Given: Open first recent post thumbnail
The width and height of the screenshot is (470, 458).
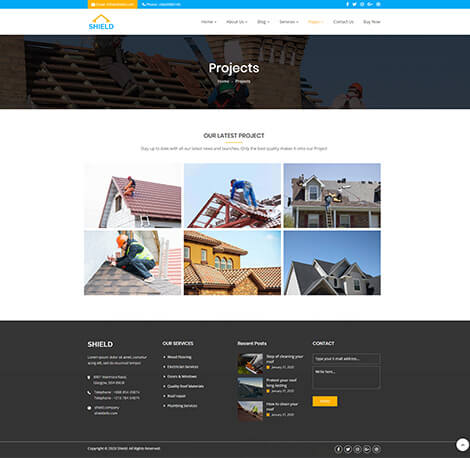Looking at the screenshot, I should (250, 364).
